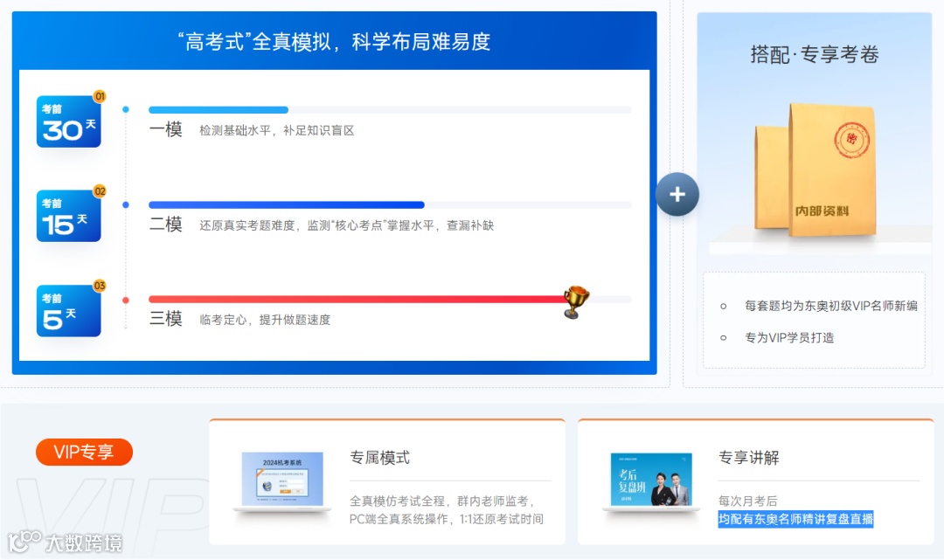
Task: Click the 考前30天 countdown badge
Action: pos(69,121)
